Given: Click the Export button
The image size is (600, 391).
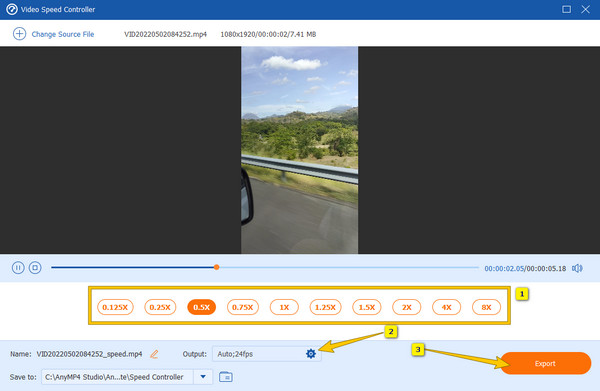Looking at the screenshot, I should [545, 363].
